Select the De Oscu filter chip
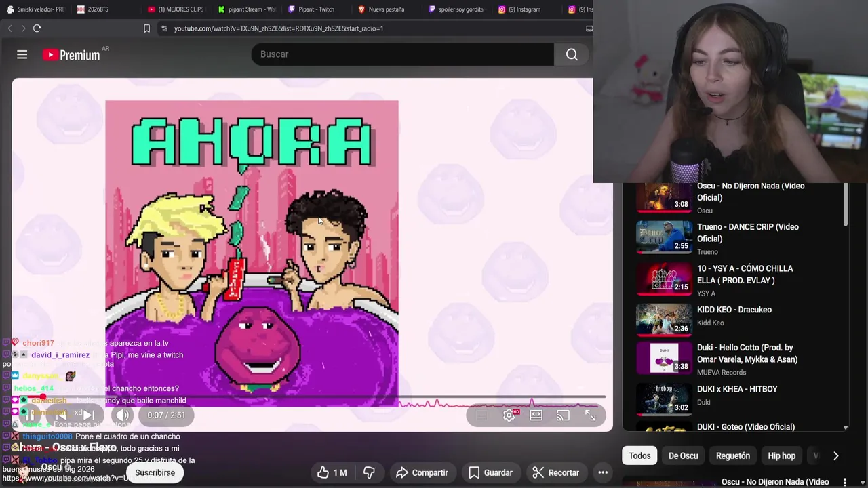This screenshot has width=868, height=488. tap(683, 455)
